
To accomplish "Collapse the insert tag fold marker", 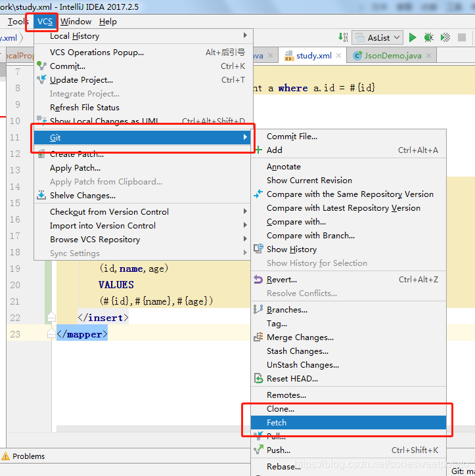I will click(x=52, y=317).
